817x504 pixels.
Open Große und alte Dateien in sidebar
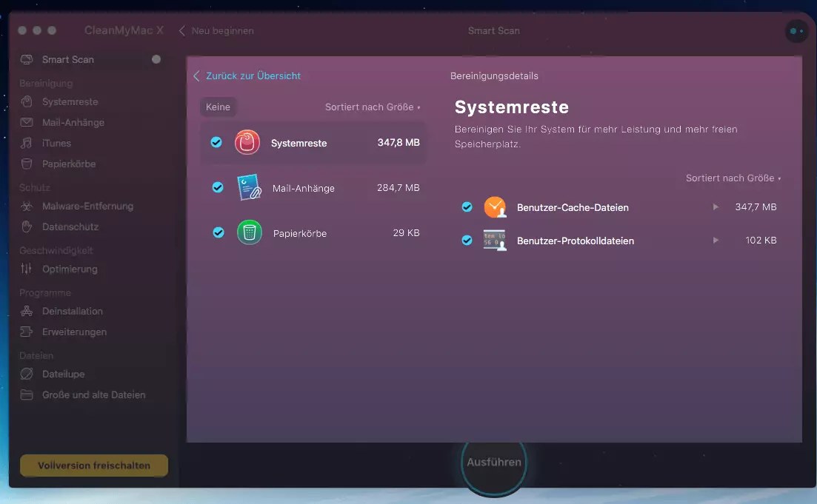(94, 394)
